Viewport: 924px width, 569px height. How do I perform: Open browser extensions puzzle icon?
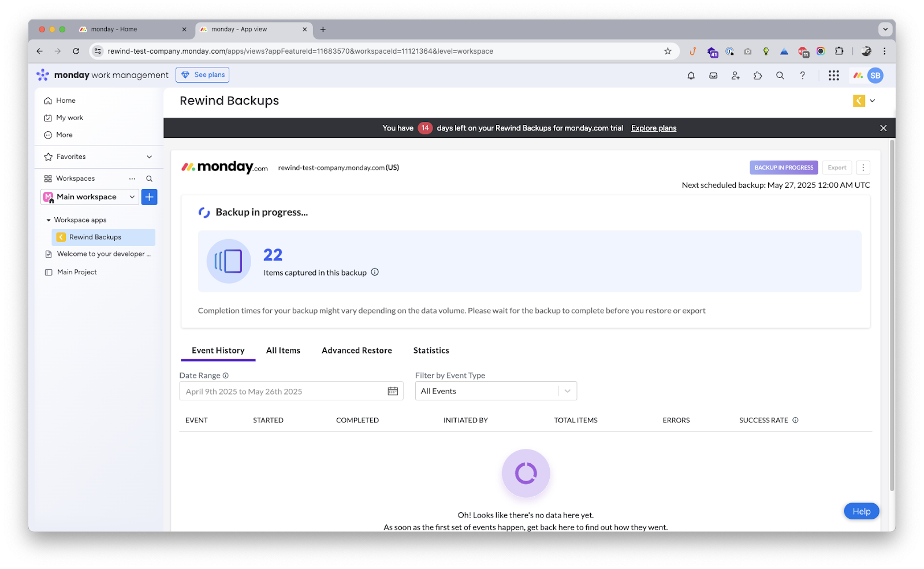tap(839, 51)
